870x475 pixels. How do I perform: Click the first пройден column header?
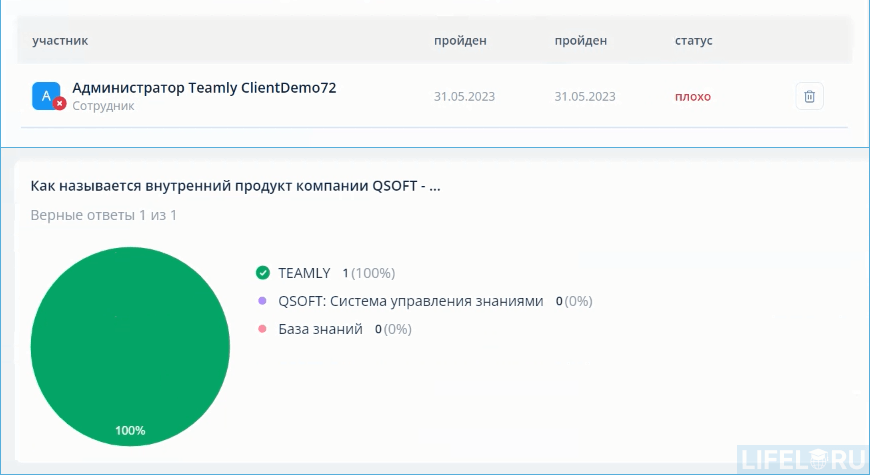pyautogui.click(x=460, y=41)
